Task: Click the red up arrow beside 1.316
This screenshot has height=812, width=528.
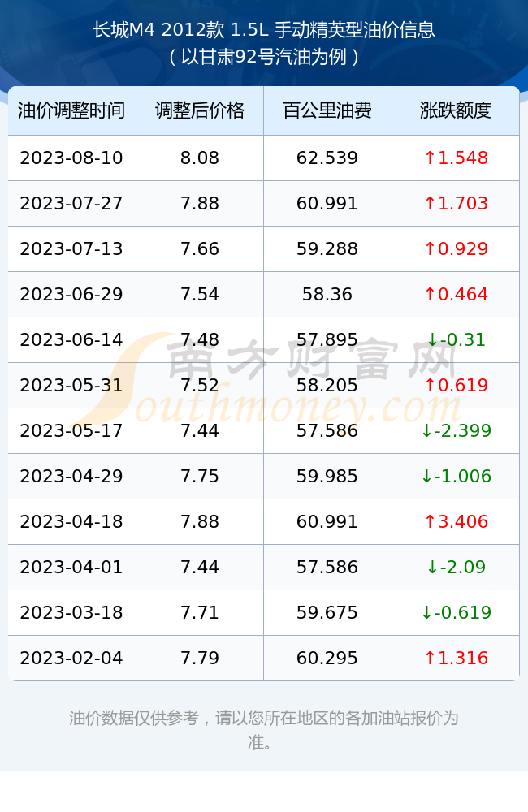Action: pos(430,659)
